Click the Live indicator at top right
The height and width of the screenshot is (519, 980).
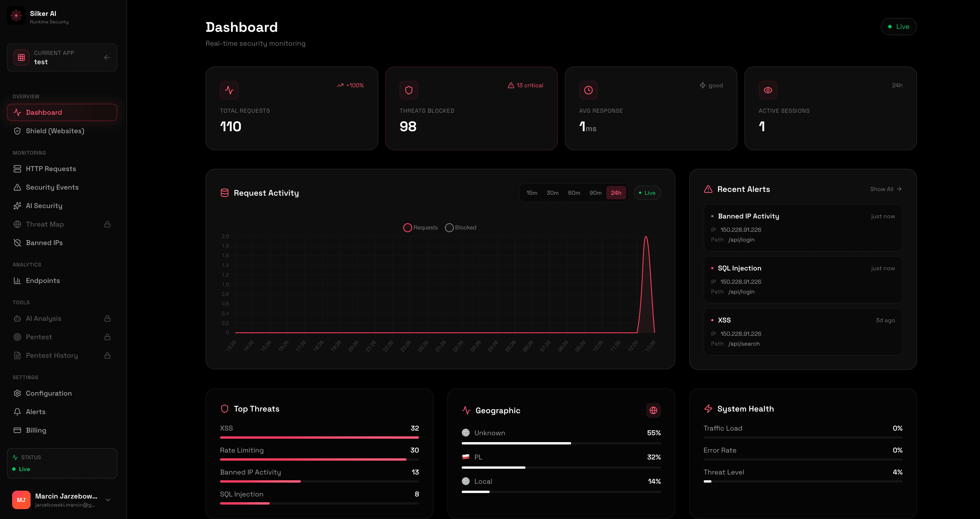tap(899, 27)
